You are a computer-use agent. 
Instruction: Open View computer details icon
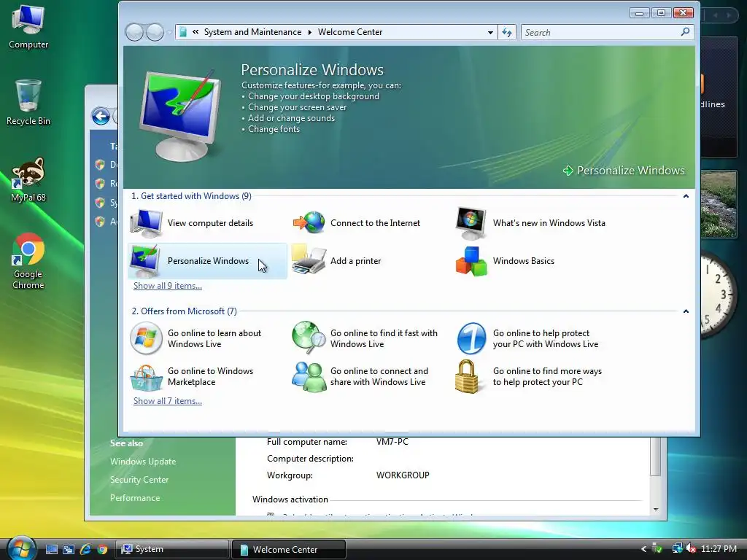point(146,223)
